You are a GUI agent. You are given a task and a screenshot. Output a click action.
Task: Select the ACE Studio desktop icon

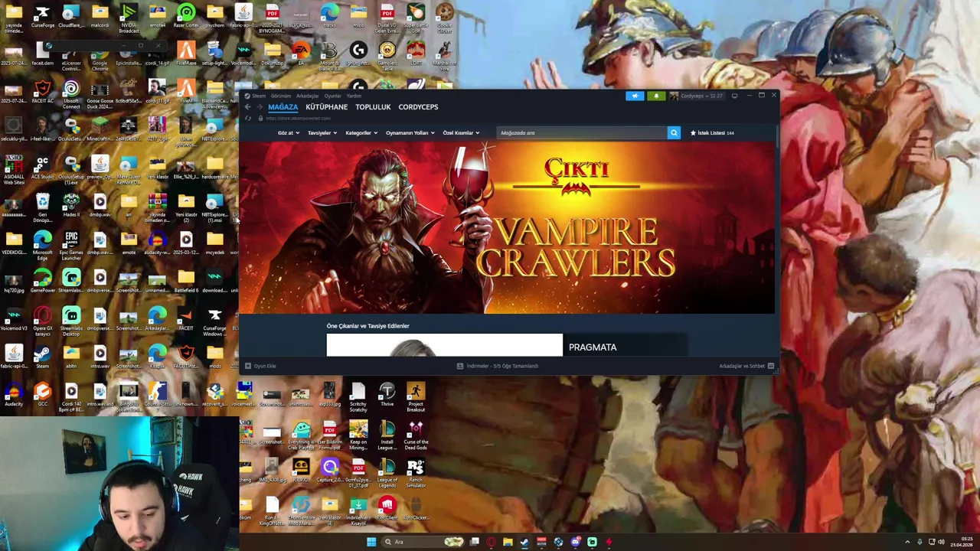point(42,167)
